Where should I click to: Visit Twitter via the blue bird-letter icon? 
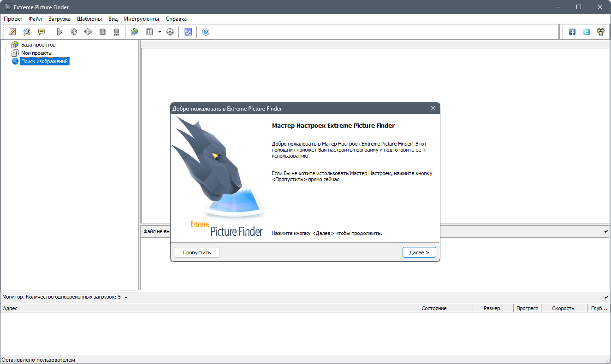[x=586, y=31]
